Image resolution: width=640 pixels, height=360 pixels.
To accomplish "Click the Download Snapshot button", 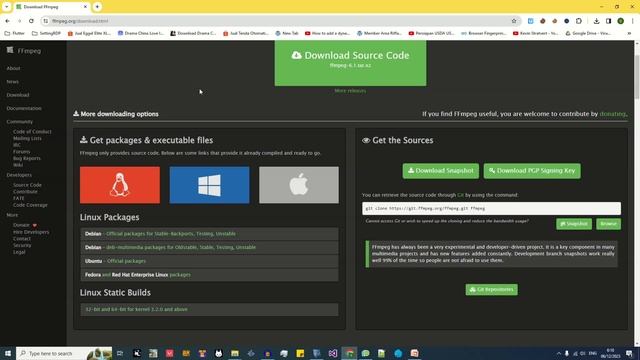I will coord(441,171).
